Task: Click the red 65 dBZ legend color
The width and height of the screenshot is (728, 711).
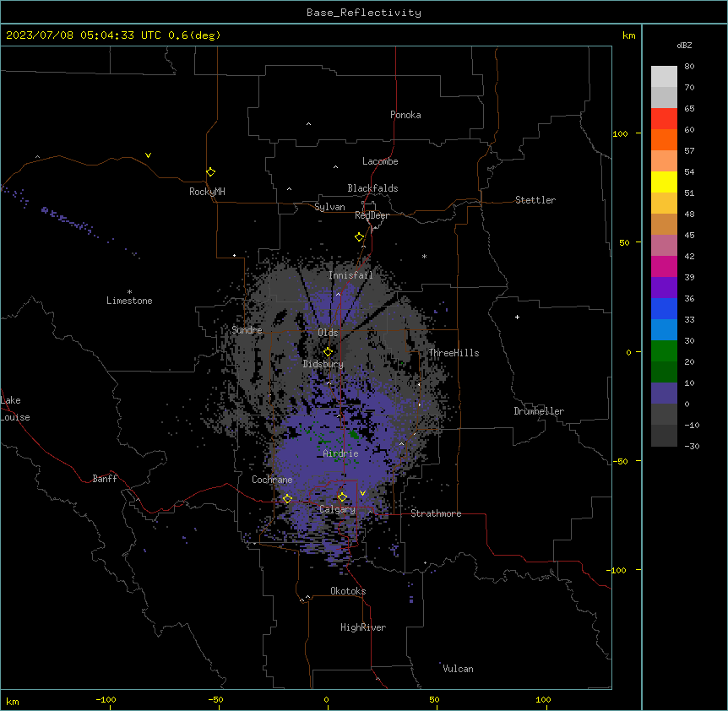Action: tap(664, 119)
